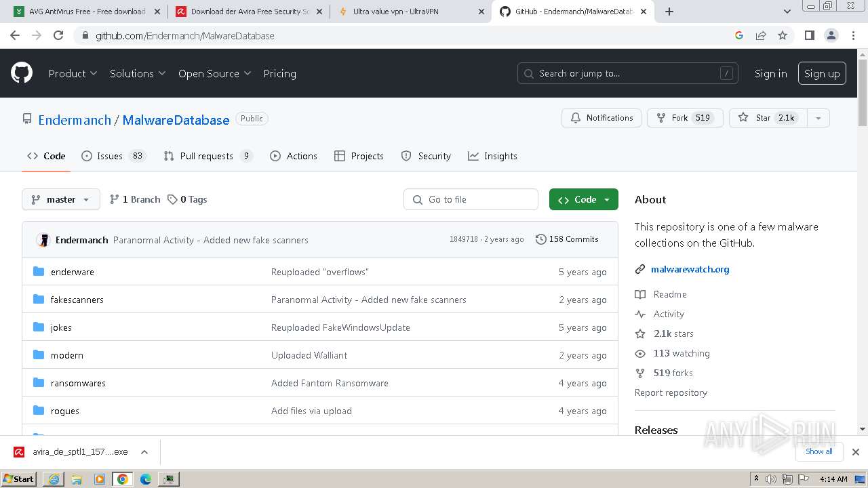Click the stars star icon in About
This screenshot has width=868, height=488.
pos(640,333)
